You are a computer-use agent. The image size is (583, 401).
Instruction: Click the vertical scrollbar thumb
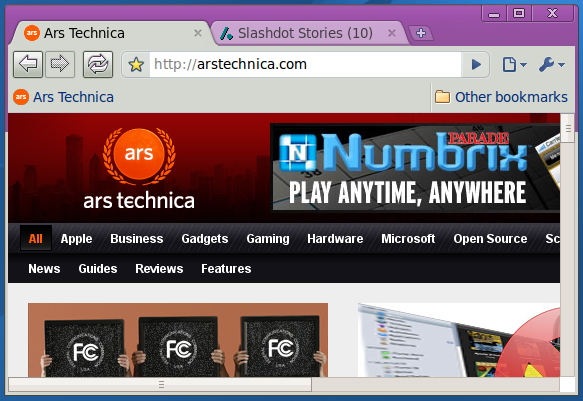(x=568, y=129)
